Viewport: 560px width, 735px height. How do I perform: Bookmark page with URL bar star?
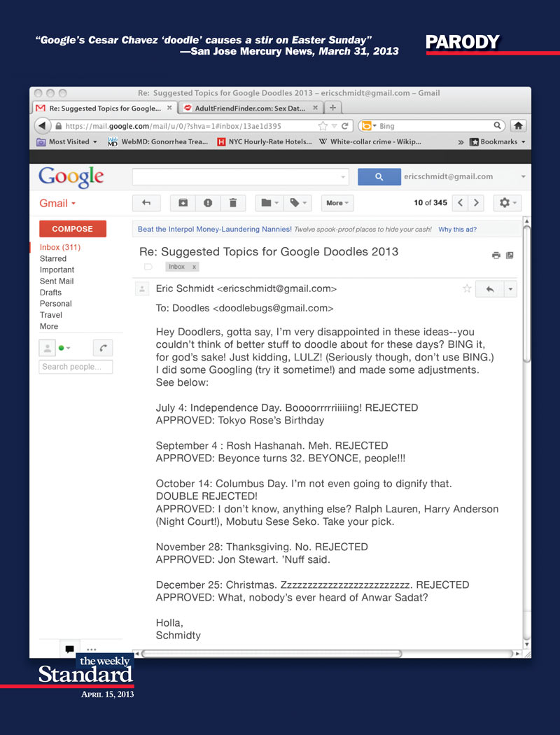[323, 126]
